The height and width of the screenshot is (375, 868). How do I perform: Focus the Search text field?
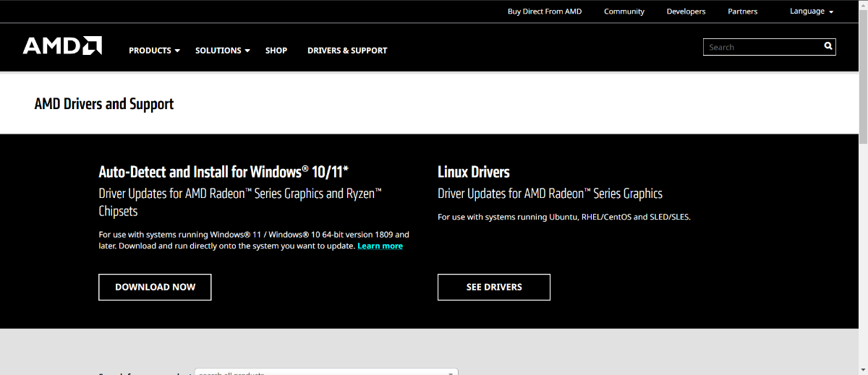pyautogui.click(x=762, y=47)
